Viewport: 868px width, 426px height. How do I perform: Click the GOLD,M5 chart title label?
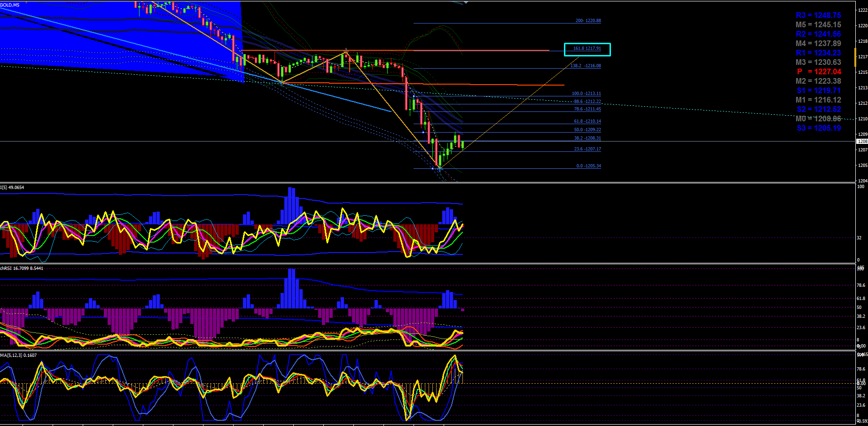pyautogui.click(x=10, y=5)
